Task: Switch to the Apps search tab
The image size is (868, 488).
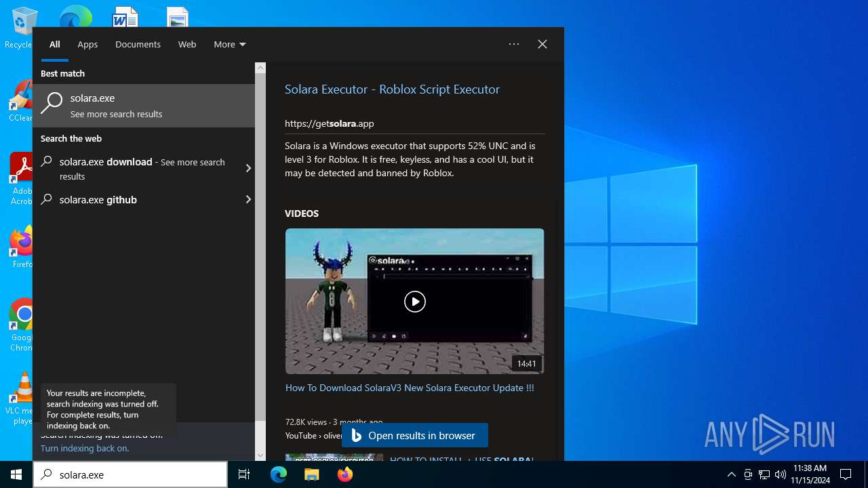Action: (87, 44)
